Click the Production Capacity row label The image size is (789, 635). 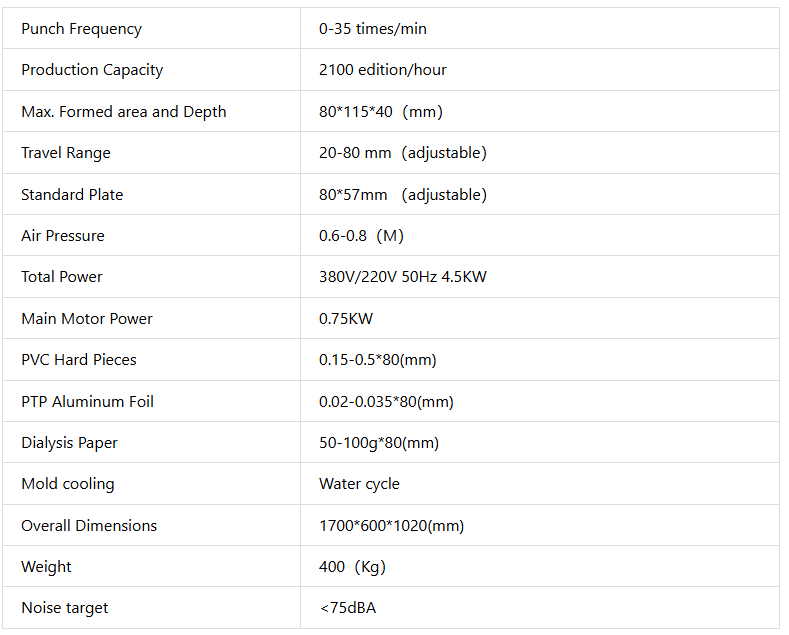coord(92,70)
